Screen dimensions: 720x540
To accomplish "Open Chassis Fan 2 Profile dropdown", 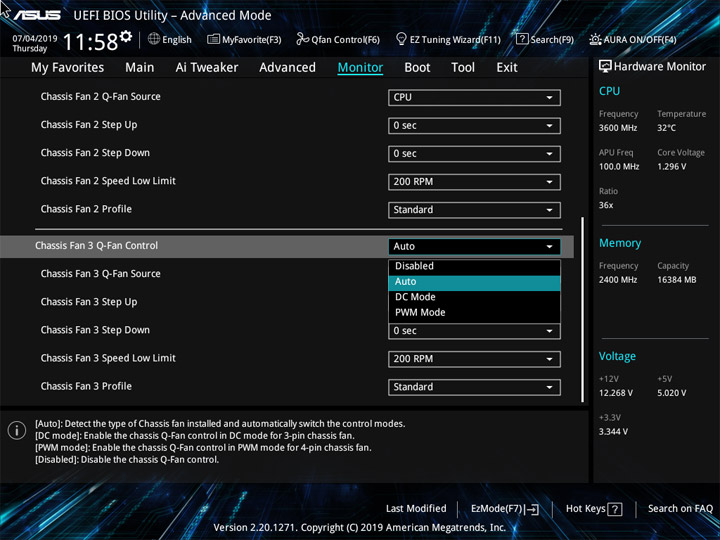I will (x=474, y=210).
